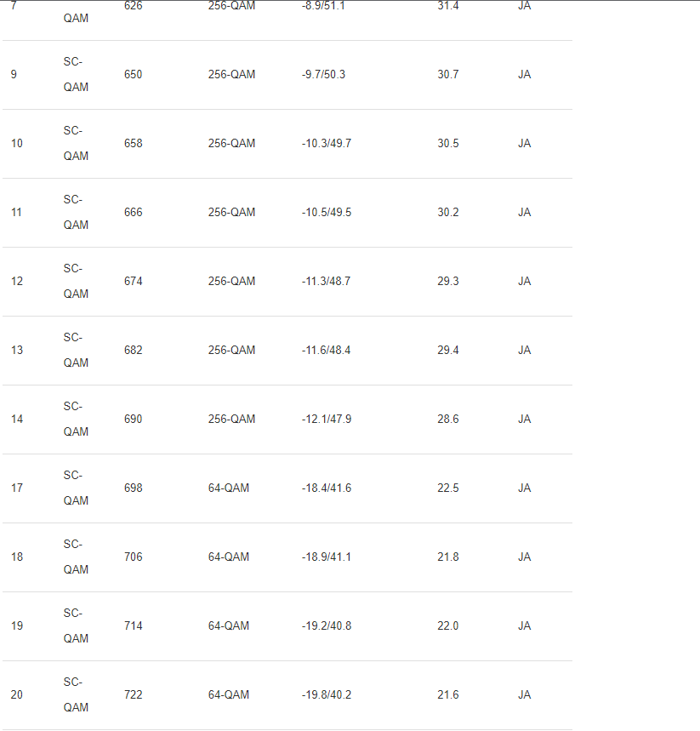Select SNR value 29.4

448,351
